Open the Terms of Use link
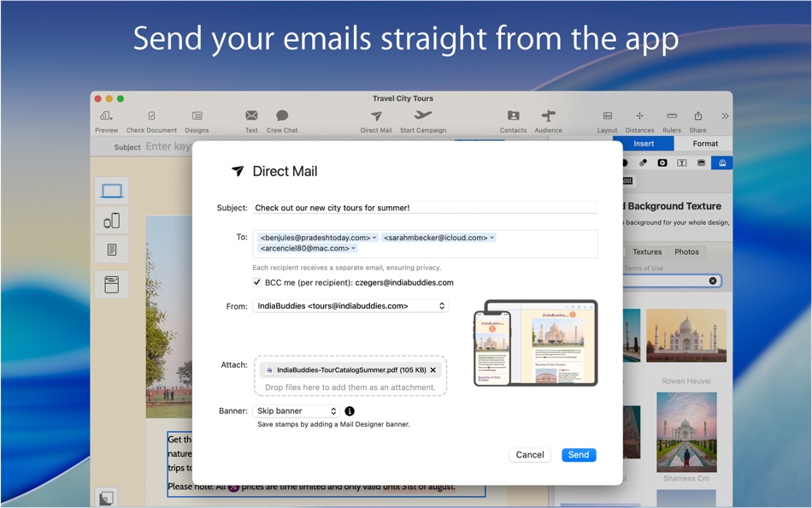 pyautogui.click(x=644, y=268)
